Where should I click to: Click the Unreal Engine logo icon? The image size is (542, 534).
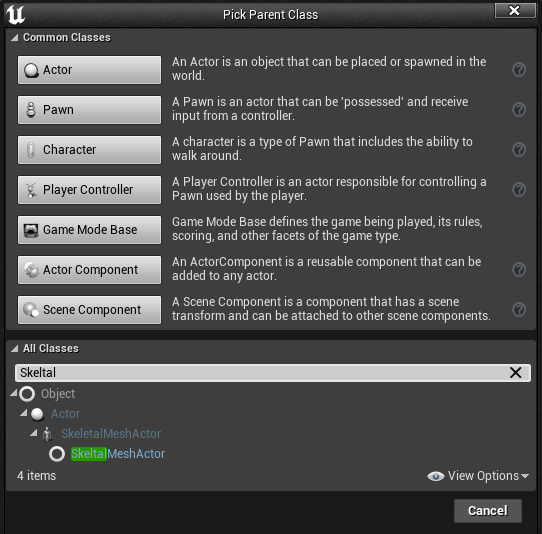click(x=16, y=15)
